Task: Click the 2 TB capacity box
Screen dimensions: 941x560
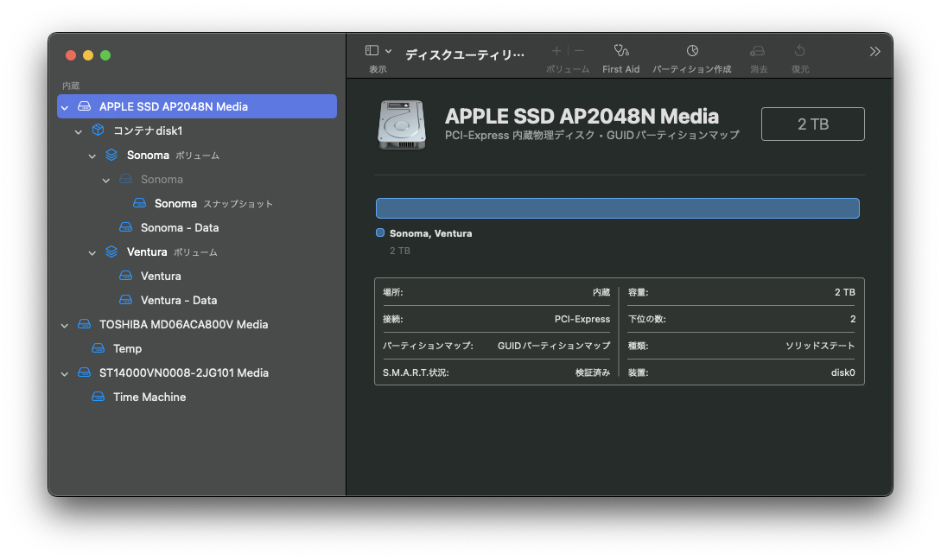Action: (x=812, y=124)
